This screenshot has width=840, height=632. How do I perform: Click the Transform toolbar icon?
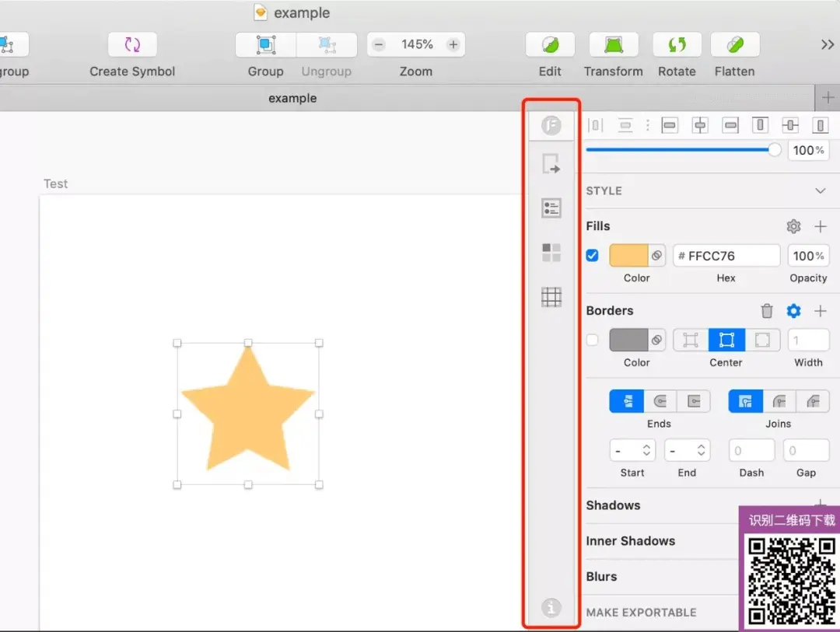[614, 44]
